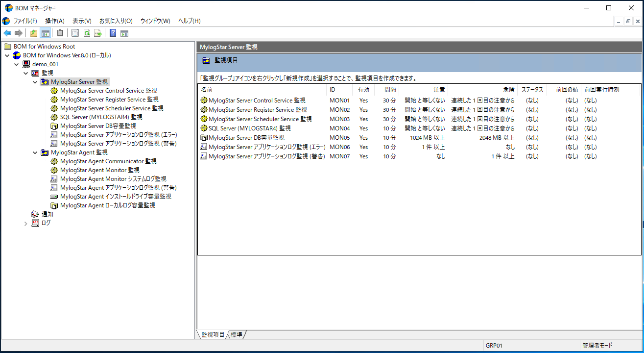Collapse the demo_001 node
This screenshot has height=353, width=644.
pos(16,64)
